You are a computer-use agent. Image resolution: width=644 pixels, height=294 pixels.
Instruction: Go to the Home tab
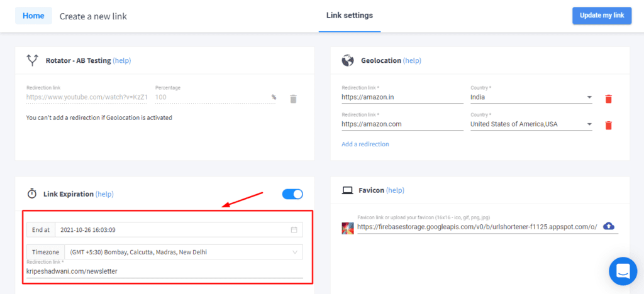(x=33, y=16)
